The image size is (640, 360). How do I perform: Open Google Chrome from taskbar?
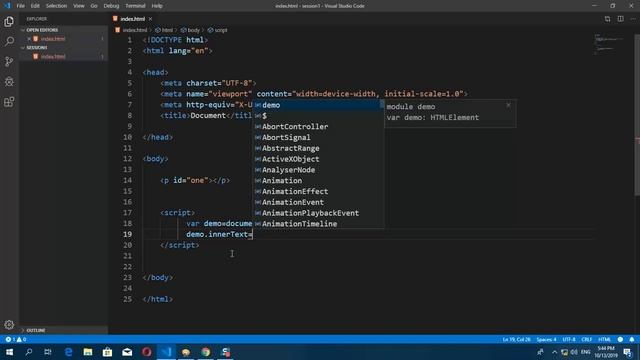(x=205, y=352)
